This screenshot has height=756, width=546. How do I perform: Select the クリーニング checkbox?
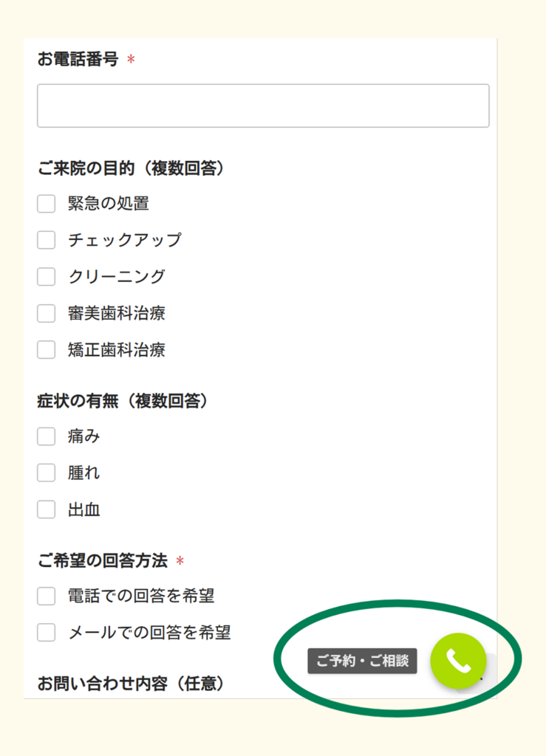click(x=47, y=277)
